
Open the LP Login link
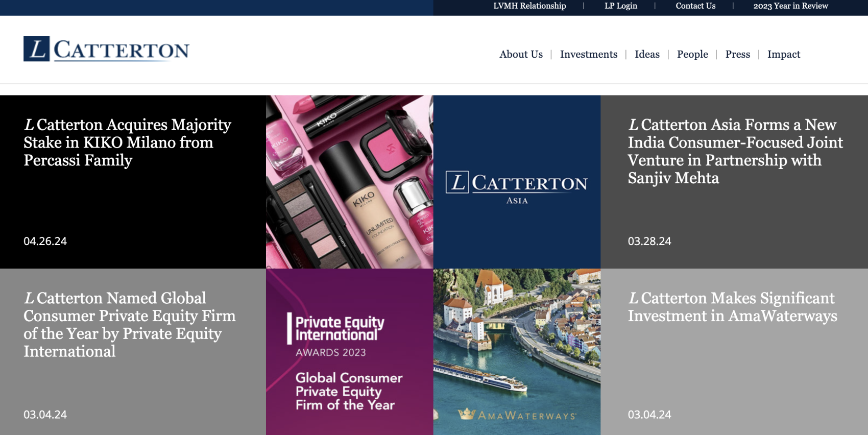click(620, 6)
